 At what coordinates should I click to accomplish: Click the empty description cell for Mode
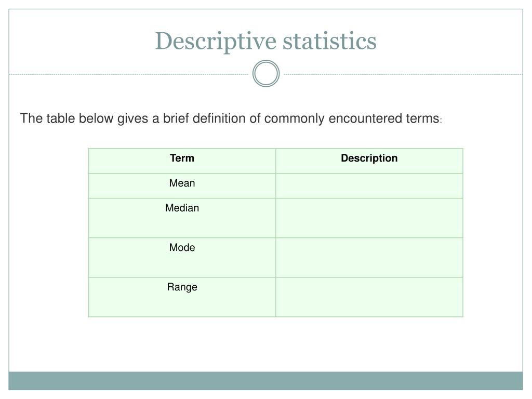click(369, 258)
